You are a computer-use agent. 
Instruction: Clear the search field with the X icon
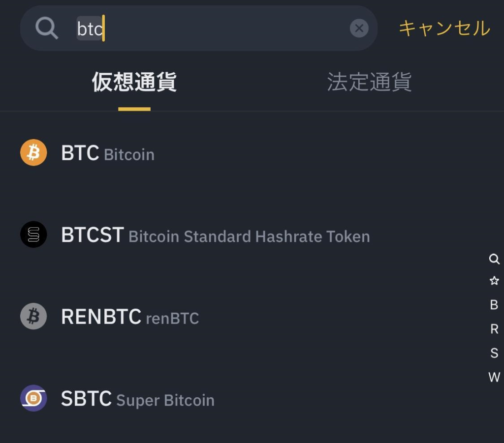click(359, 28)
